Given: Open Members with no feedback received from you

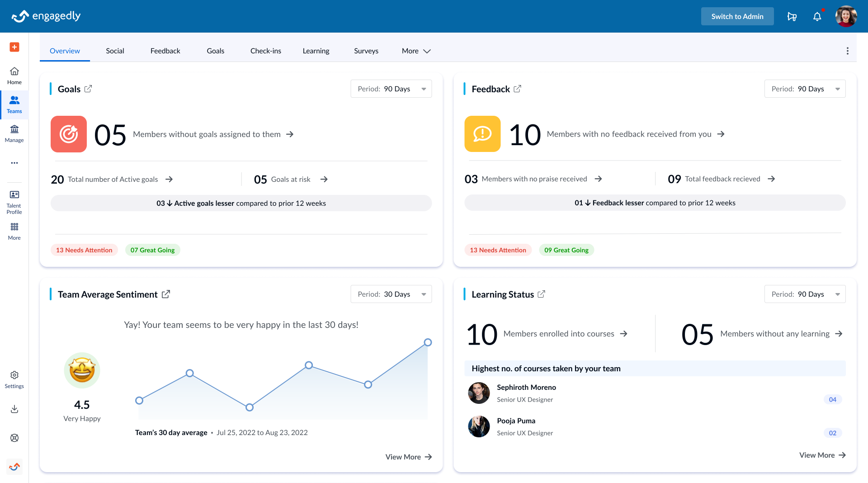Looking at the screenshot, I should coord(635,134).
